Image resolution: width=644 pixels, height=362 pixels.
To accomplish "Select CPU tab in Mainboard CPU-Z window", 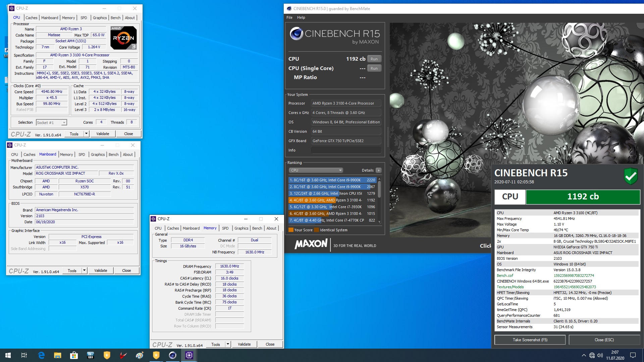I will pyautogui.click(x=14, y=155).
